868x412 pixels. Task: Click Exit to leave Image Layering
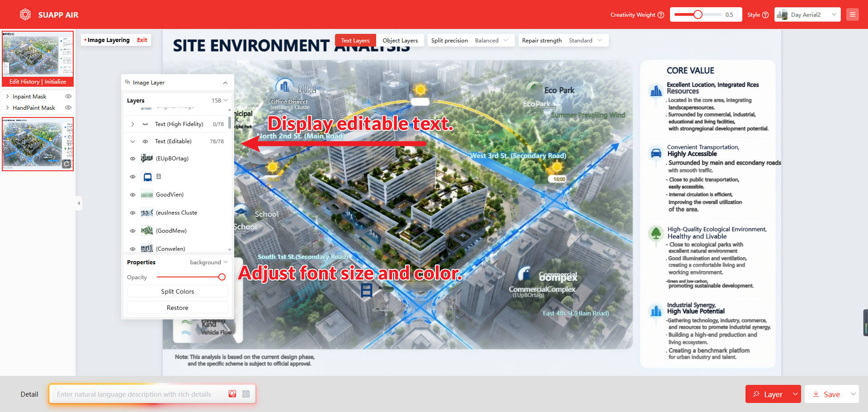click(142, 40)
